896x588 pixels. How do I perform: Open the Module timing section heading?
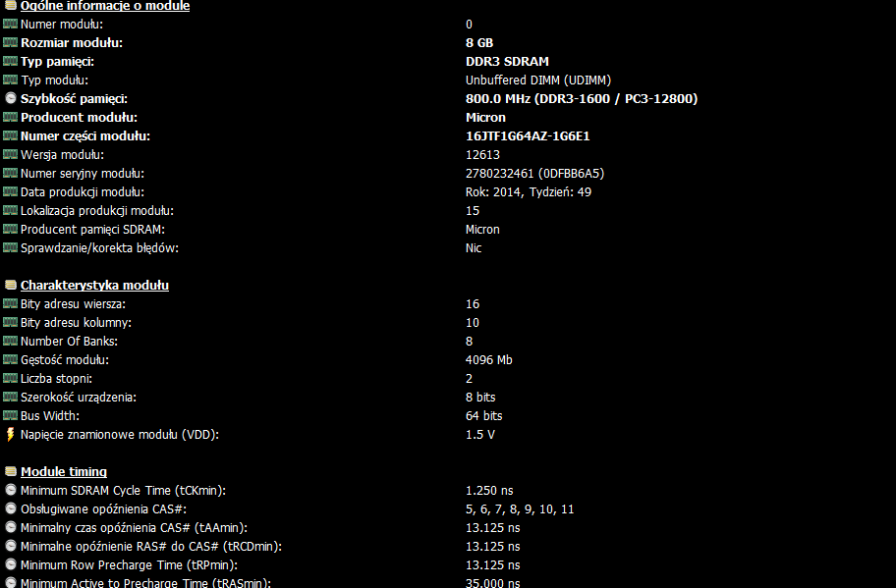[x=64, y=471]
